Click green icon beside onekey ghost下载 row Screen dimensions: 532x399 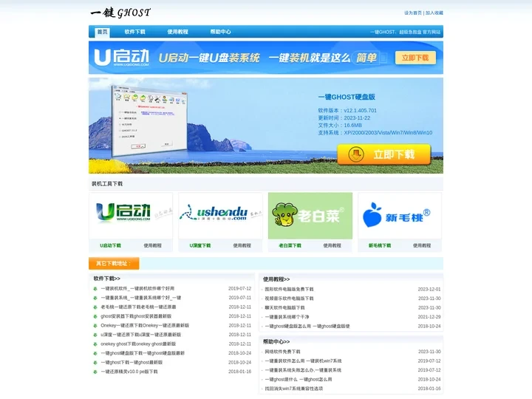[95, 344]
